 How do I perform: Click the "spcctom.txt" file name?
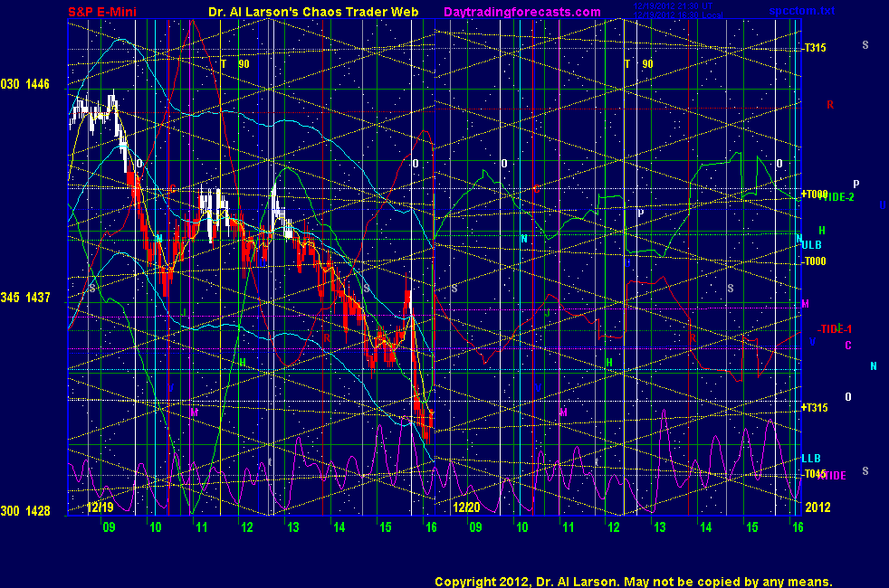[x=802, y=11]
